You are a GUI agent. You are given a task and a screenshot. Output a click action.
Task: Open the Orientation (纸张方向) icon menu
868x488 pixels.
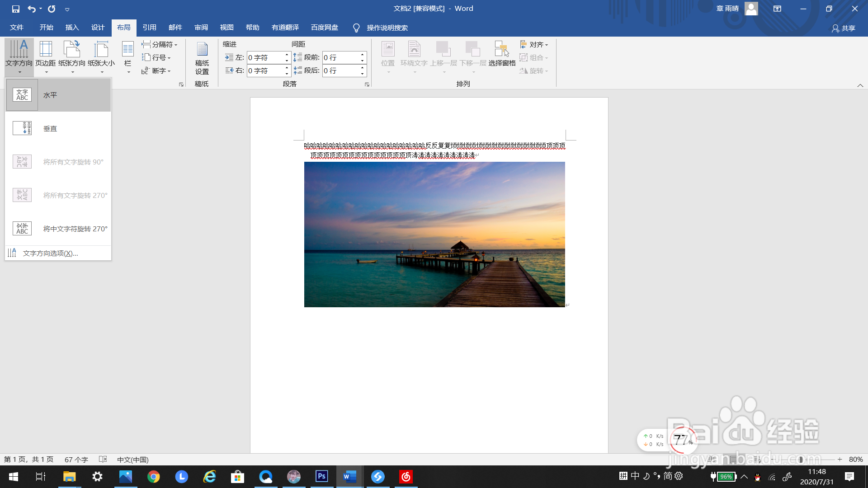click(x=72, y=50)
